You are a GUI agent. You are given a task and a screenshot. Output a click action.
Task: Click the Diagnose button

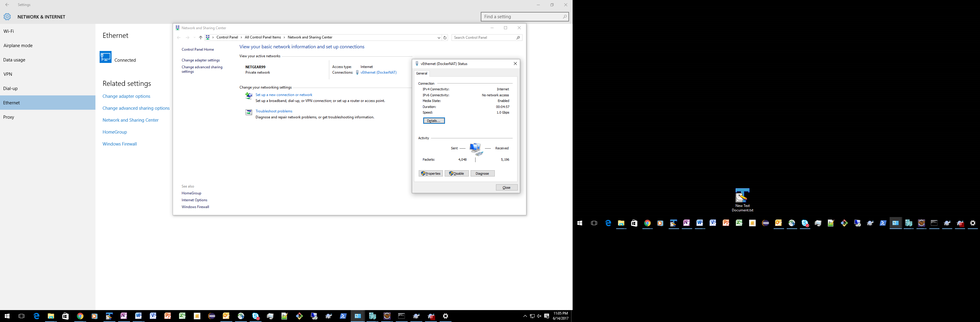(x=482, y=173)
